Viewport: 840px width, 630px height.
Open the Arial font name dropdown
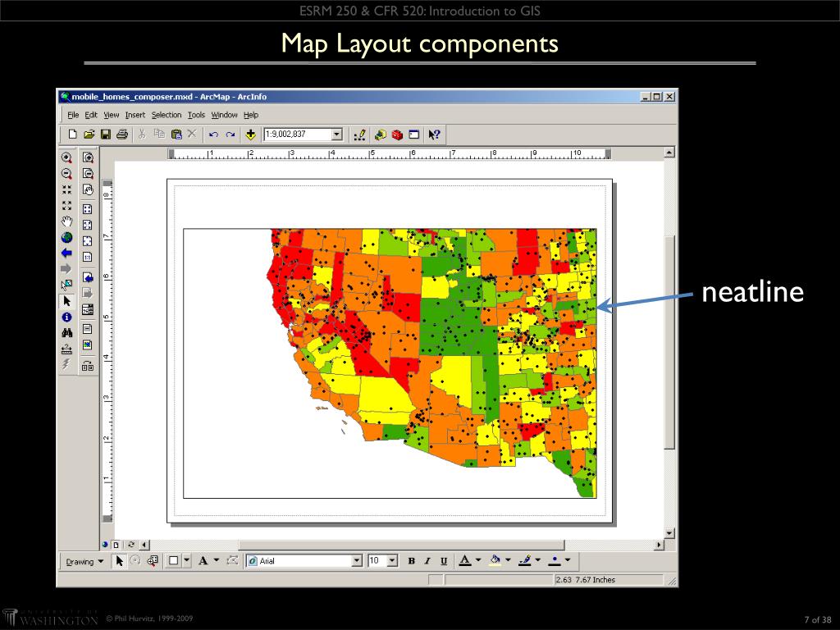point(357,561)
